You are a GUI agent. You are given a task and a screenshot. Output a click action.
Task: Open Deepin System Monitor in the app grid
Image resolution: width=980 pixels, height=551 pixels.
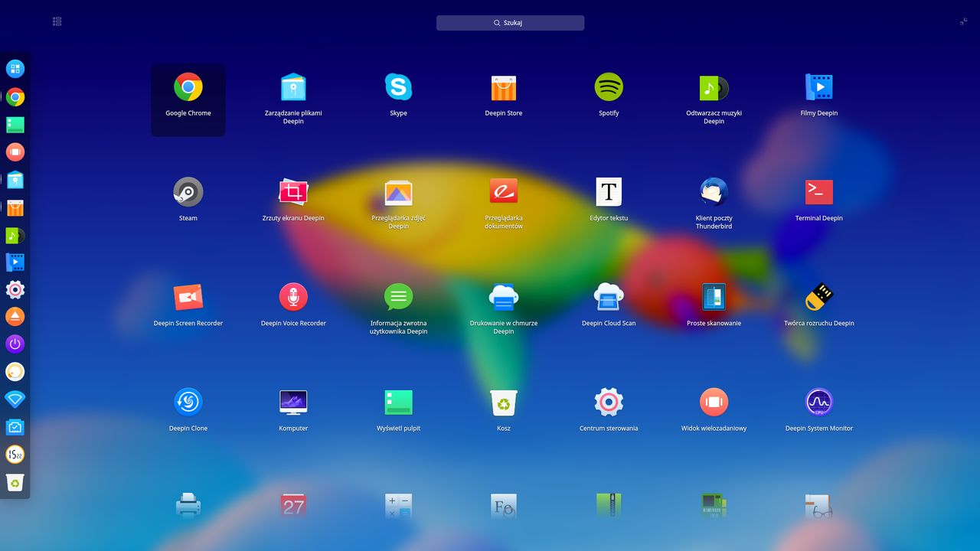click(x=819, y=402)
